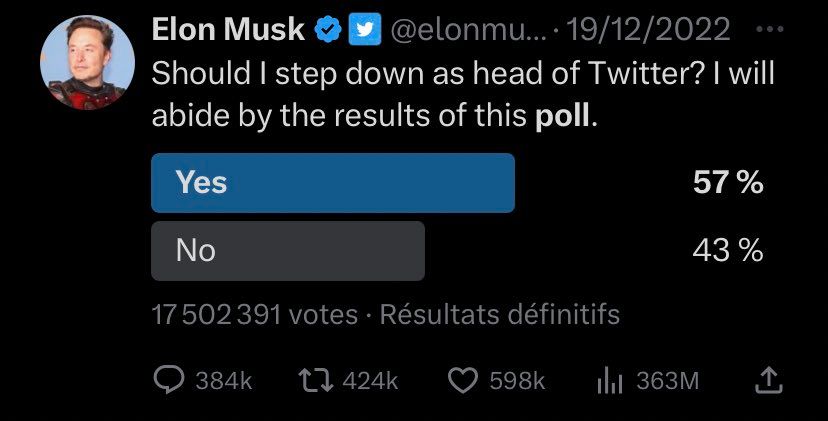Click the 19/12/2022 tweet date
828x421 pixels.
(648, 30)
